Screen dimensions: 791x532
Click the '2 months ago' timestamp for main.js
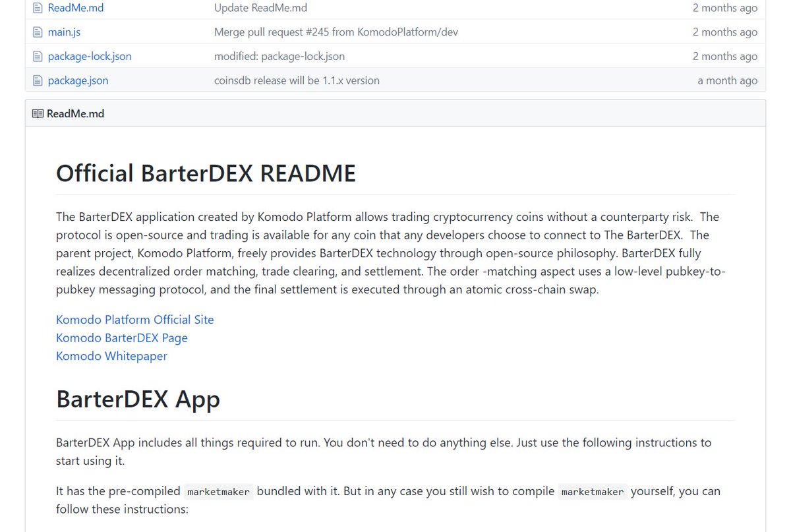tap(725, 32)
